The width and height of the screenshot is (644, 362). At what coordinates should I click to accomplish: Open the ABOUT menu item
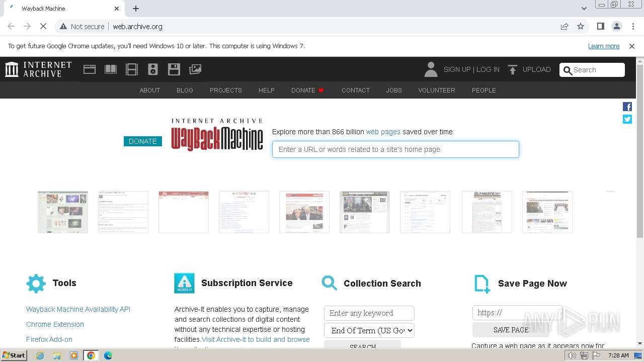coord(150,90)
